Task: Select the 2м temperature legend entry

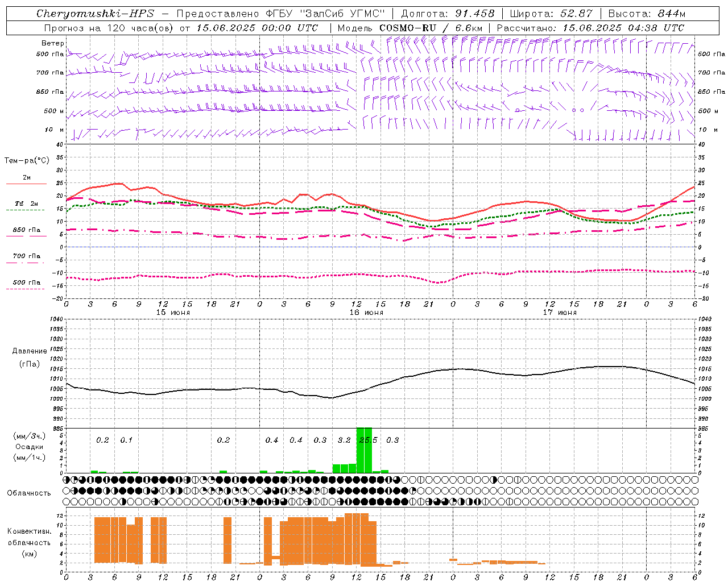Action: coord(26,178)
